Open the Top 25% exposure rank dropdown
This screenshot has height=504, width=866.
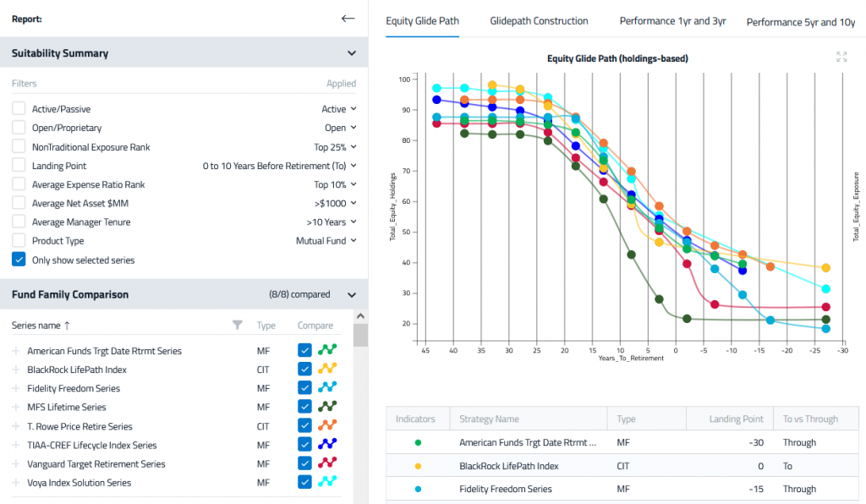[x=335, y=147]
